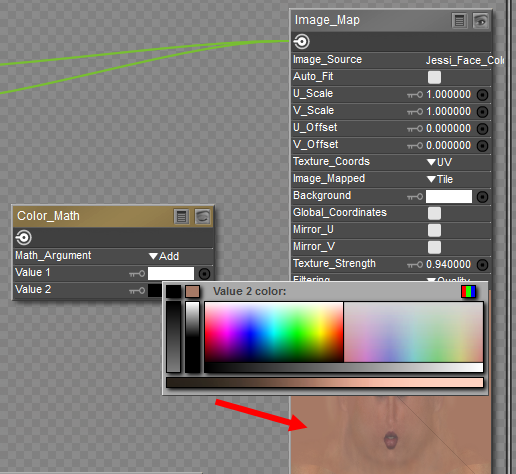Open the Math_Argument Add dropdown
The height and width of the screenshot is (474, 516).
click(164, 256)
